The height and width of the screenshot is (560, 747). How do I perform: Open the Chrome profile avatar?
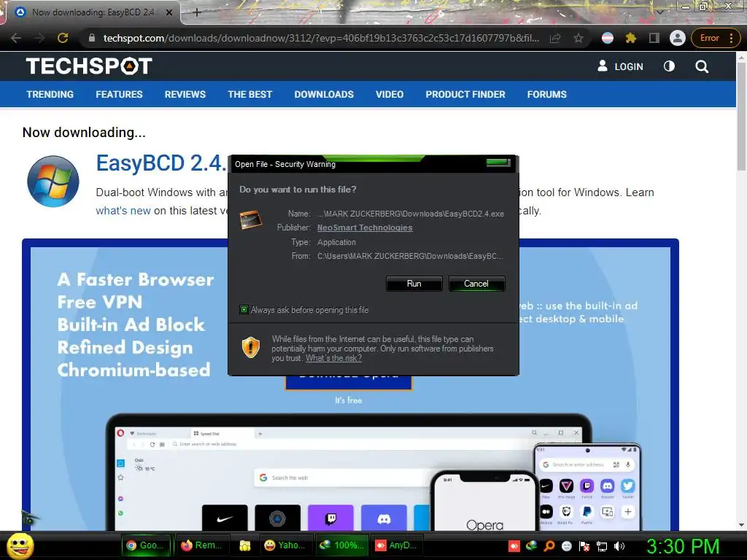pos(678,38)
